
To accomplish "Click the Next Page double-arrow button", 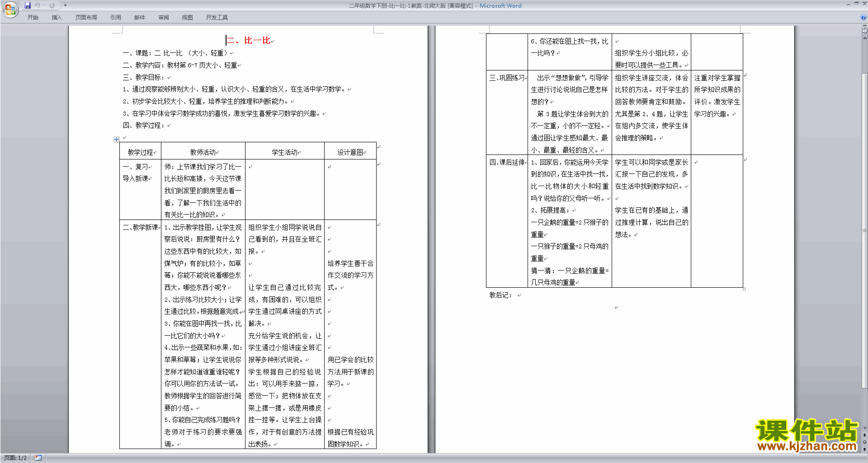I will tap(864, 449).
